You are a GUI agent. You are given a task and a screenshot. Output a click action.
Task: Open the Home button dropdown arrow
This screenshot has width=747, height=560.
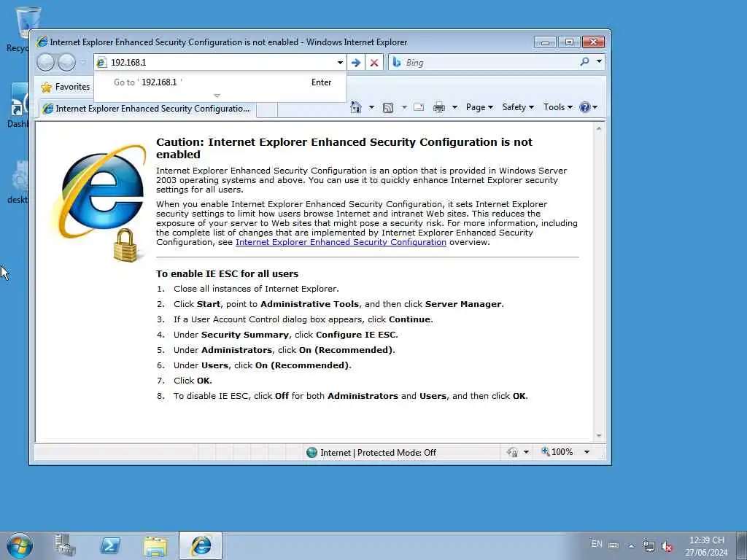[x=371, y=107]
